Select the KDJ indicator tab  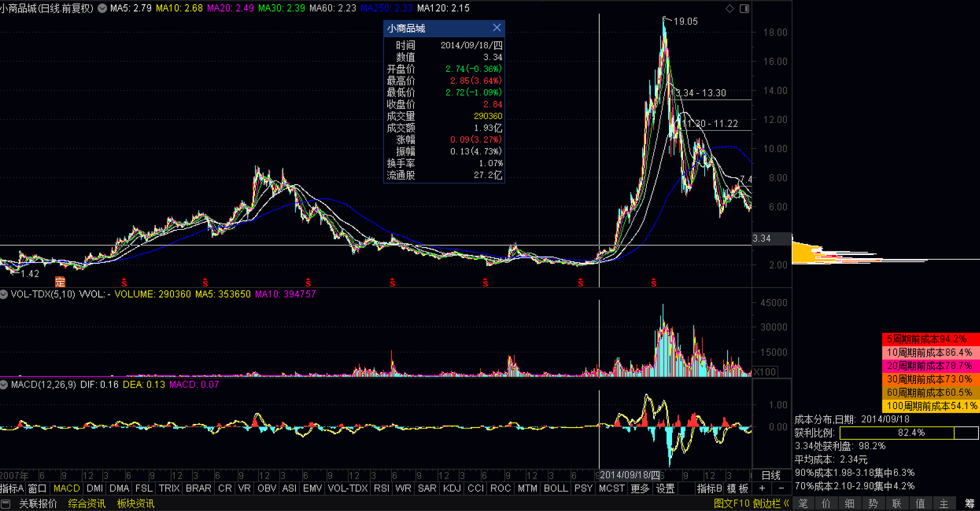click(452, 488)
